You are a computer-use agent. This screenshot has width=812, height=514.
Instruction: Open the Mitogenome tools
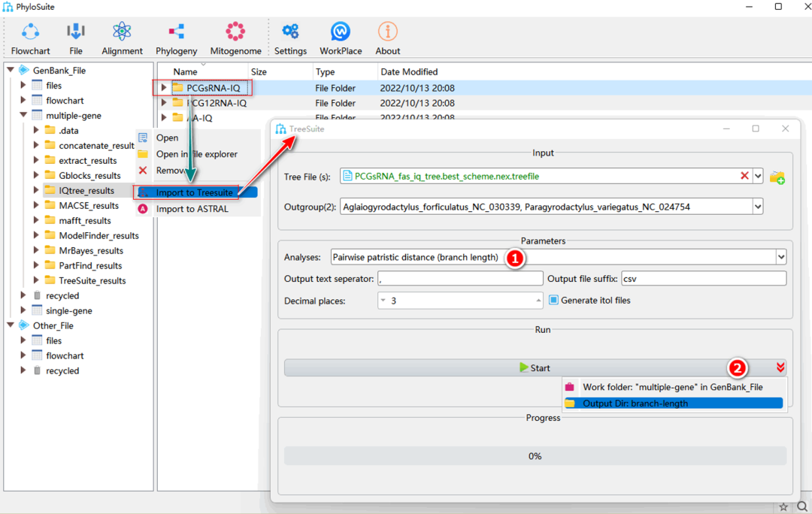point(235,39)
